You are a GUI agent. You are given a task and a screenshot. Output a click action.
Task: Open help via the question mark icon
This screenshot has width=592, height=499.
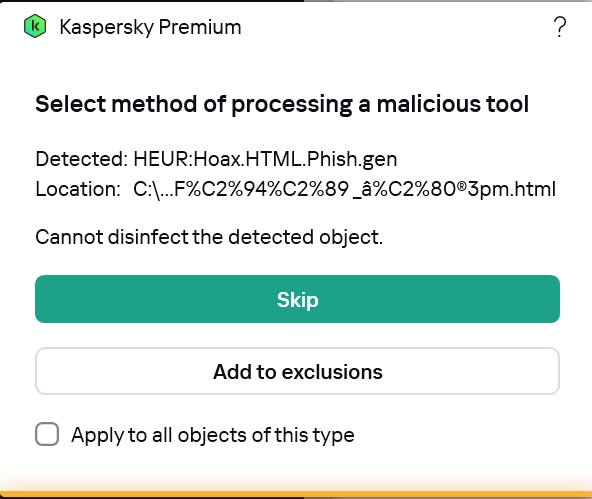pos(560,27)
